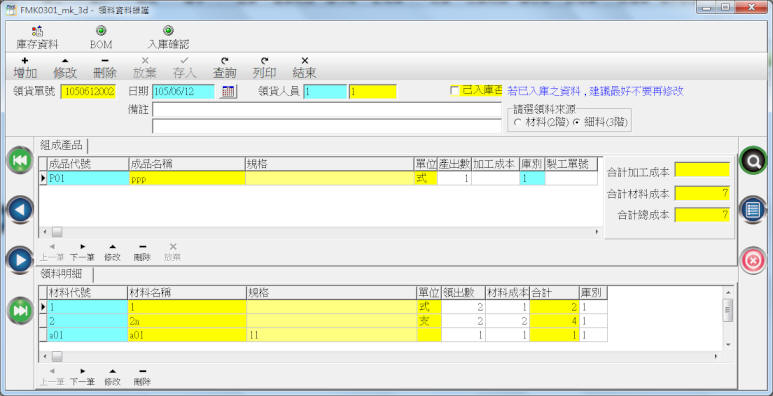Click the product grid scroll-right arrow
773x396 pixels.
[596, 232]
